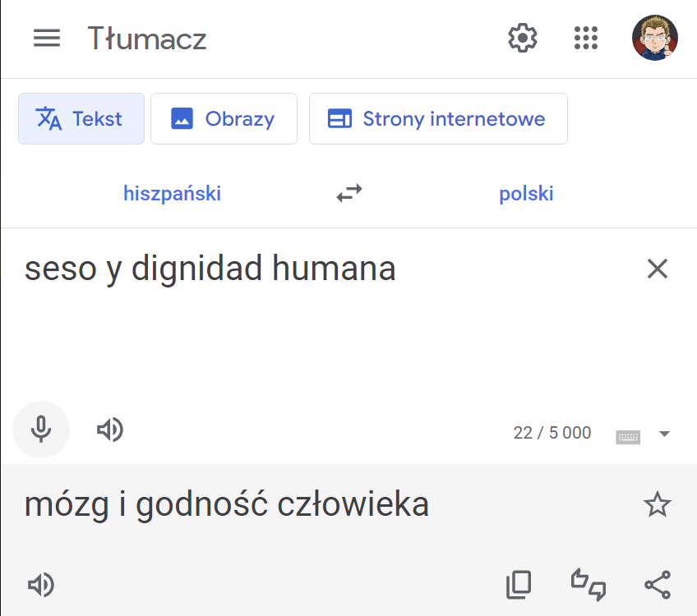This screenshot has width=697, height=616.
Task: Choose target language polski
Action: click(526, 194)
